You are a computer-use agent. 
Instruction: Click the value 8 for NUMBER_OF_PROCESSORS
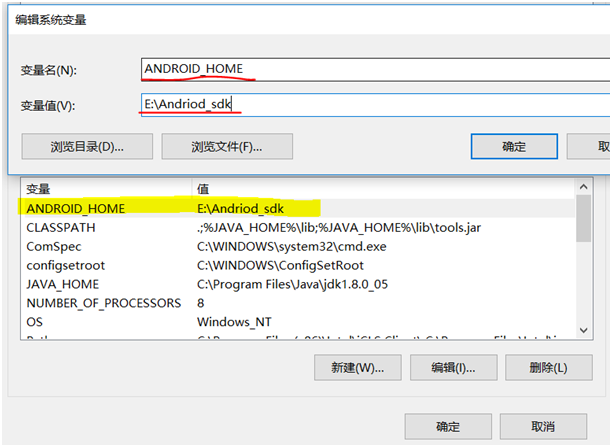(x=201, y=303)
